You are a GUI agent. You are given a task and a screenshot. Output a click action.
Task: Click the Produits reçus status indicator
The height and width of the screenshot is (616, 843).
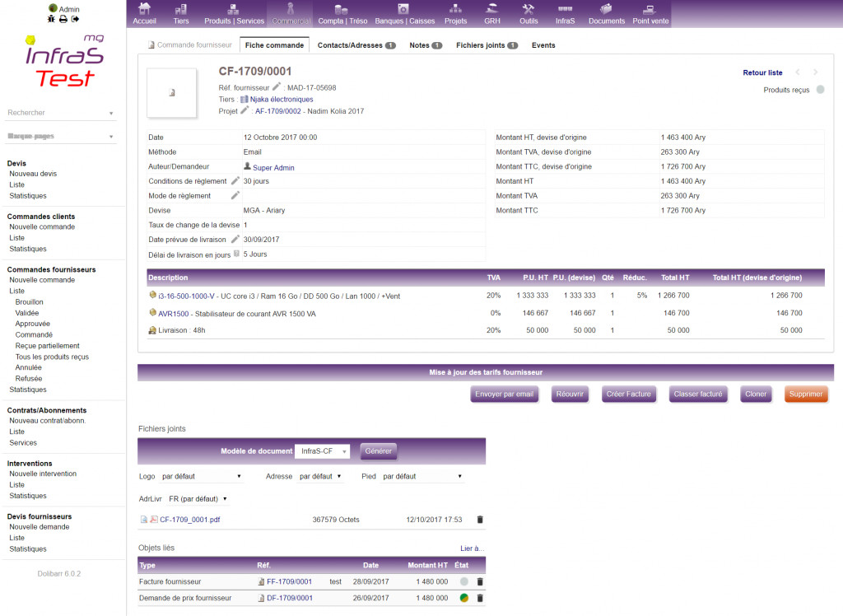pyautogui.click(x=821, y=90)
